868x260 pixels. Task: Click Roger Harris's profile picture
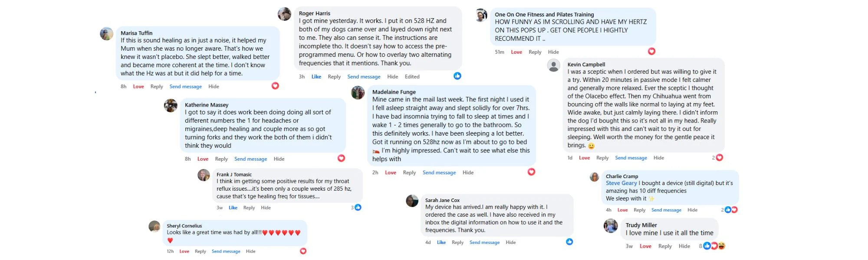284,14
